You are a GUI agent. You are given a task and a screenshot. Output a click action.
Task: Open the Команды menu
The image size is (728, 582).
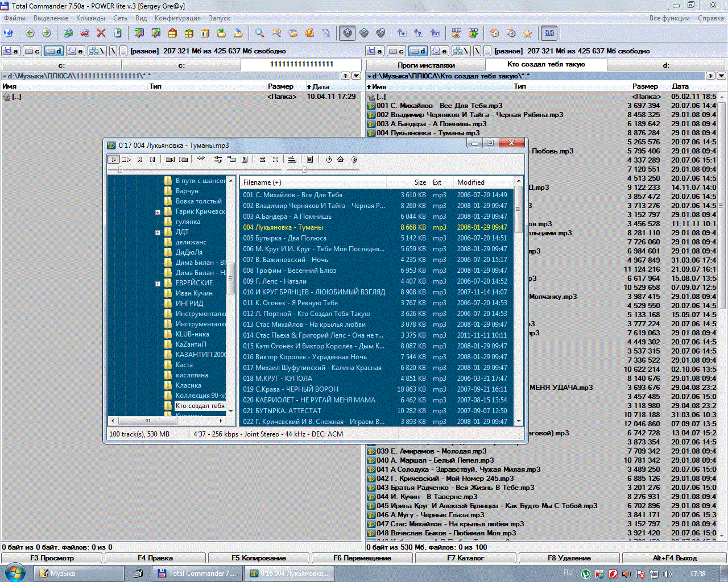tap(90, 18)
